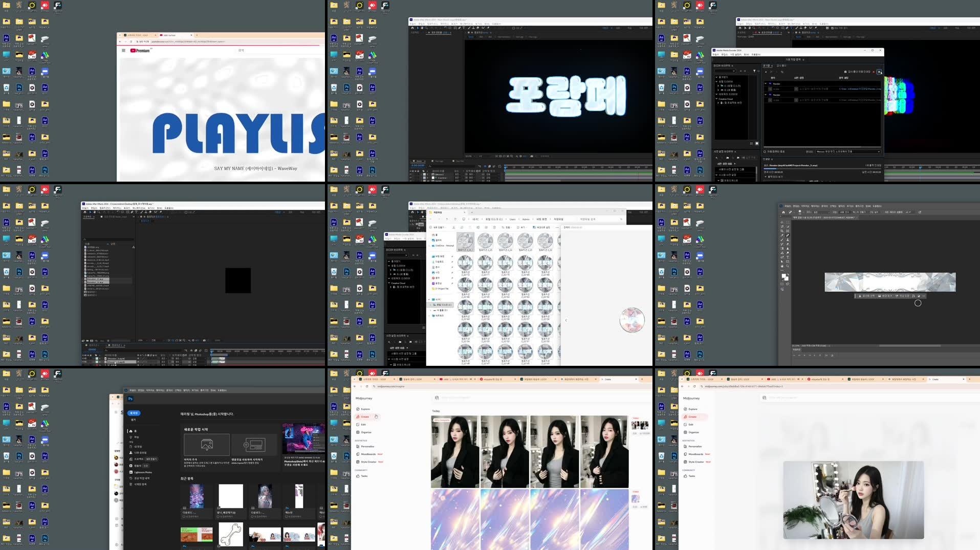This screenshot has width=980, height=550.
Task: Collapse the first Render entry in the queue
Action: (x=766, y=84)
